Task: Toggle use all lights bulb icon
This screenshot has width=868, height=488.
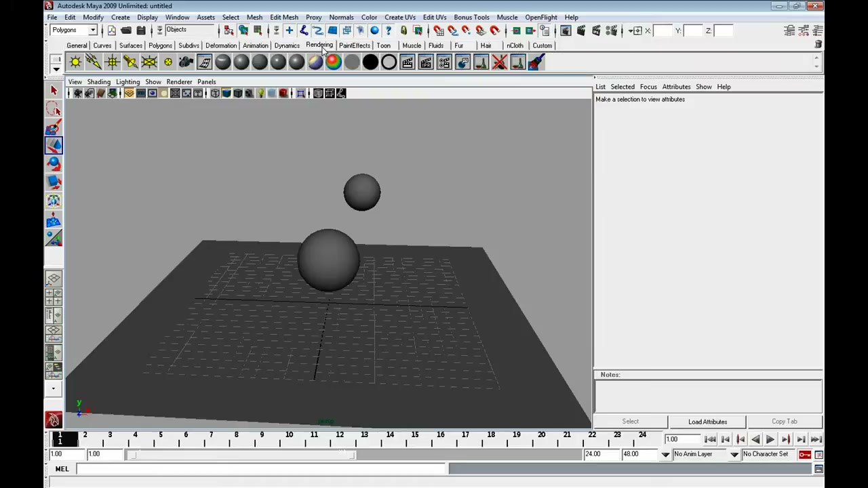Action: (260, 94)
